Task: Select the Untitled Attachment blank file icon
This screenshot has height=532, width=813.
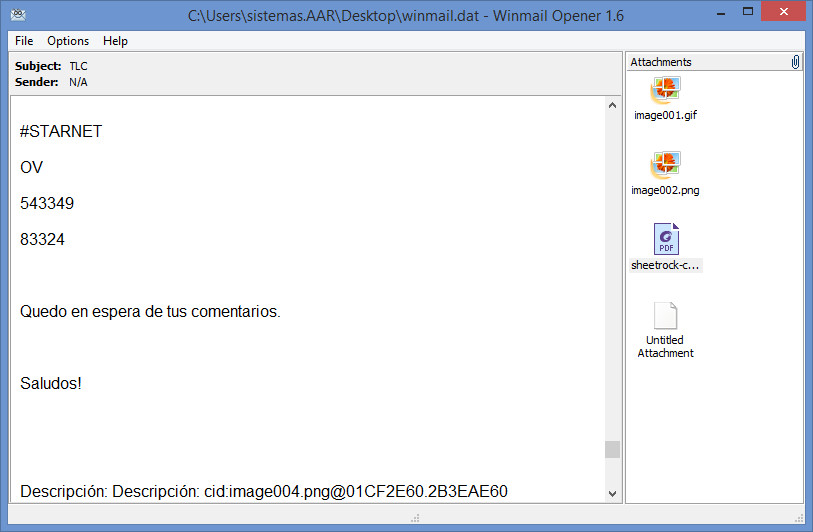Action: (665, 315)
